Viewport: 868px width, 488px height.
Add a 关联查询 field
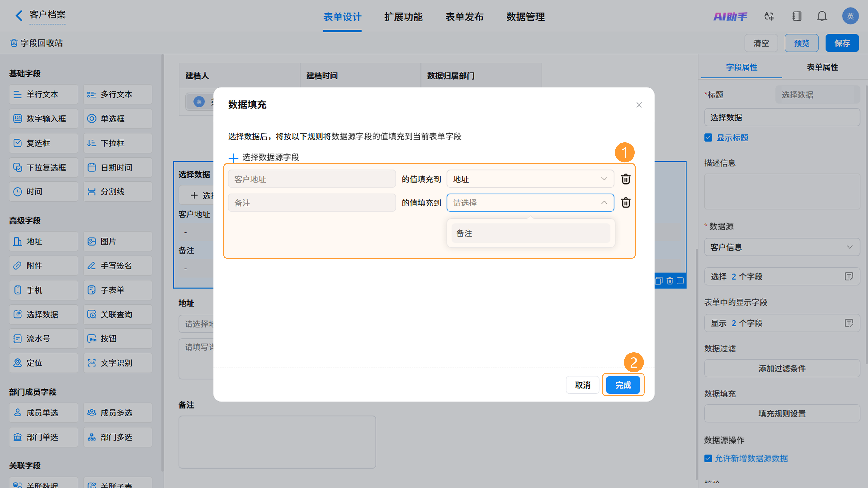pos(118,314)
